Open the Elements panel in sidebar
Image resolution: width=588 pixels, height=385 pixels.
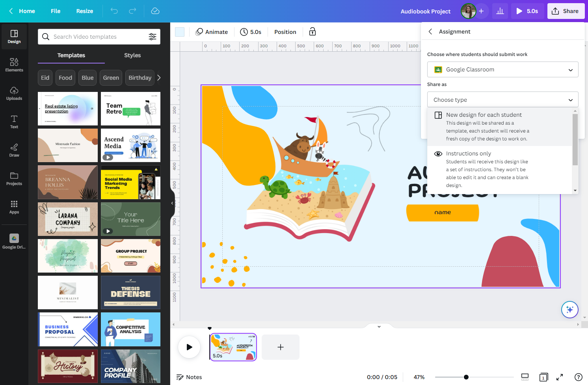(x=14, y=65)
